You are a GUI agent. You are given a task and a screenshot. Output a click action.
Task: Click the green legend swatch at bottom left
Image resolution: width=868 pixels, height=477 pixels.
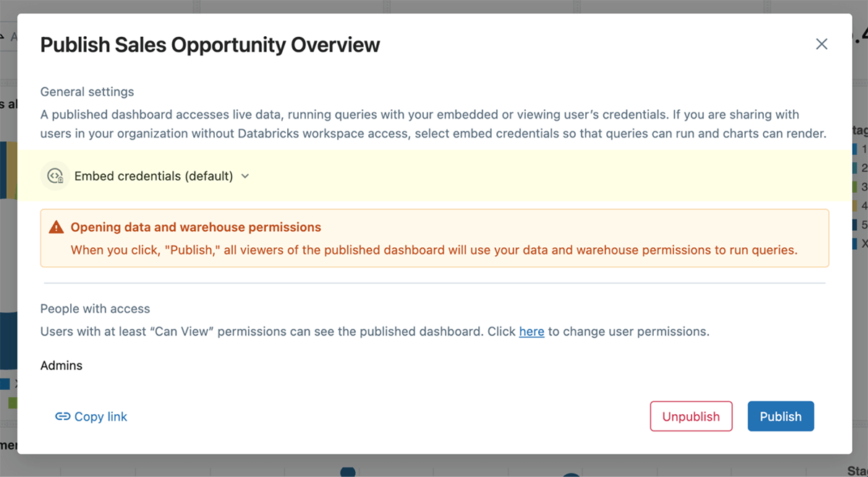[x=12, y=402]
